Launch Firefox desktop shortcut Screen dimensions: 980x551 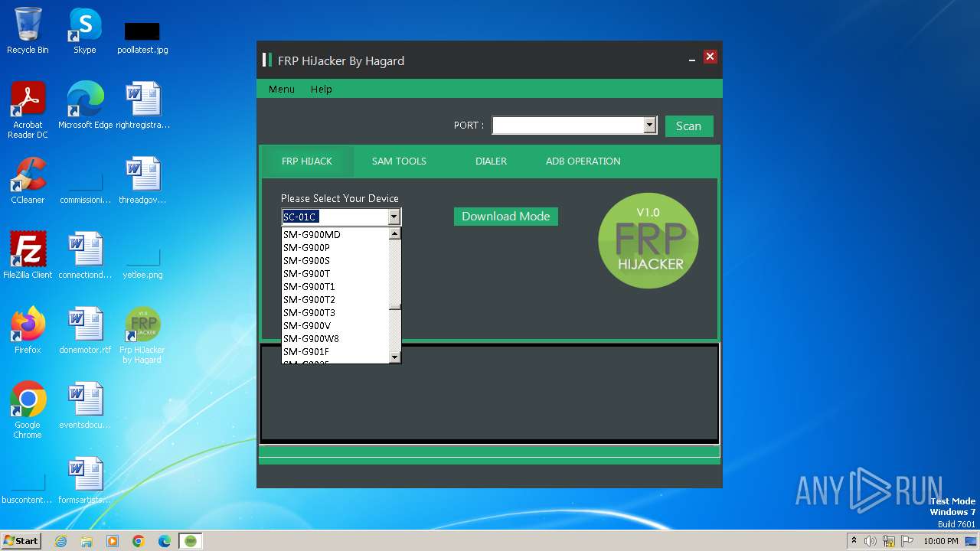click(x=28, y=331)
